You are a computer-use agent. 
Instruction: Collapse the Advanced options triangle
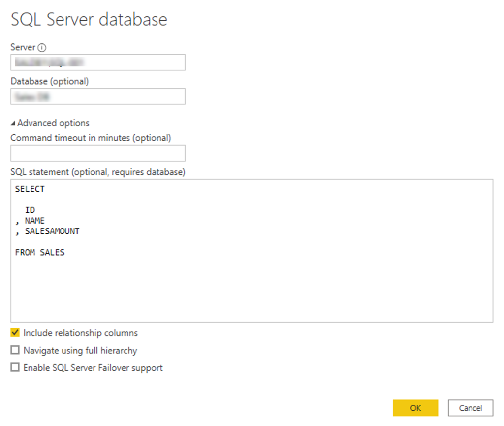13,123
